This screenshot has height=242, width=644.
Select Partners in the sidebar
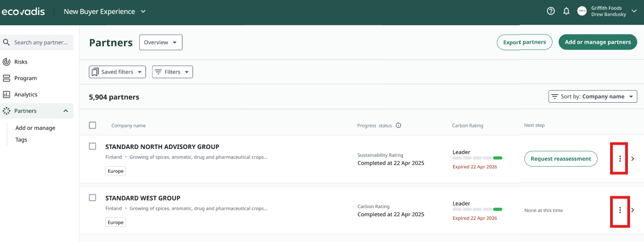tap(25, 111)
